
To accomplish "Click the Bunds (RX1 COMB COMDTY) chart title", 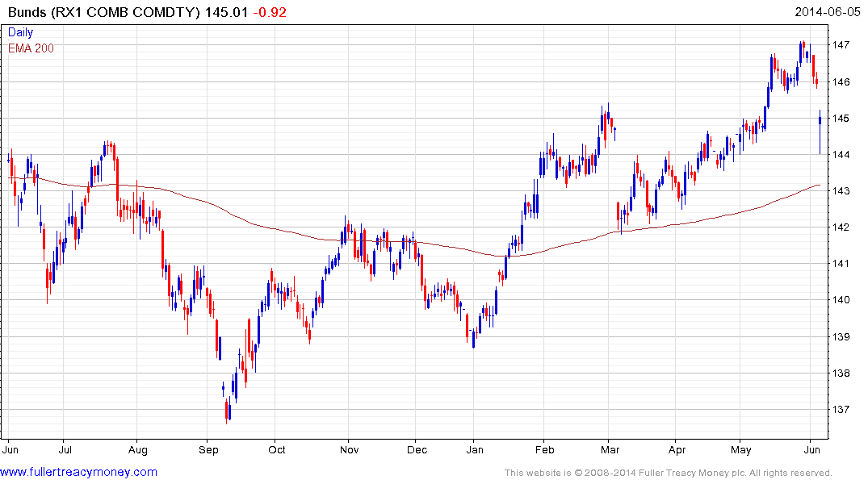I will (x=104, y=12).
